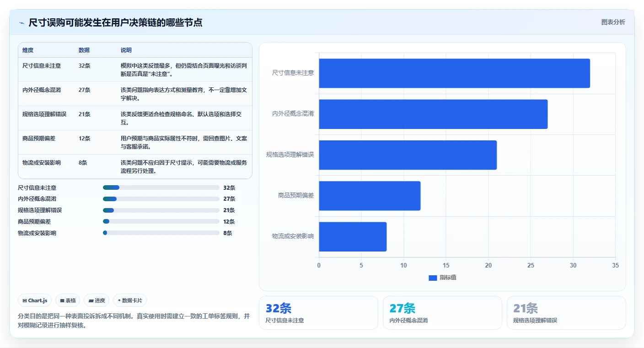Click the page title 尺寸误购可能发生在用户决策链

pos(115,22)
